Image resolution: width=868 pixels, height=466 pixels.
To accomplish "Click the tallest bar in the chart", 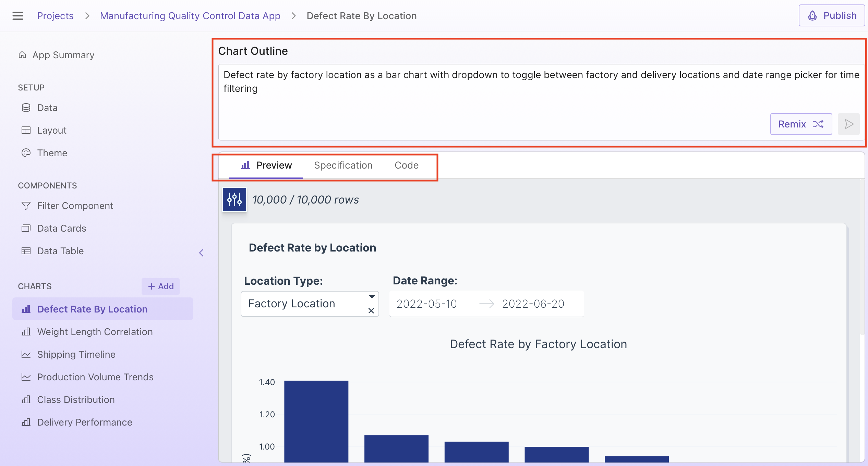I will tap(316, 421).
